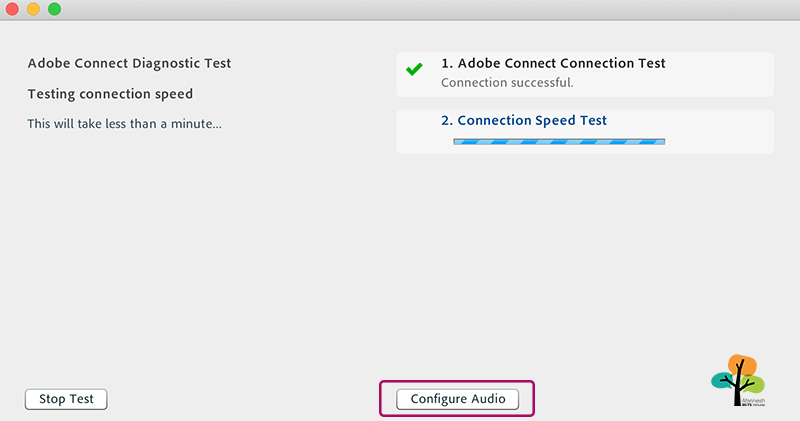Viewport: 800px width, 421px height.
Task: Click the light green leaf of the tree logo
Action: 754,384
